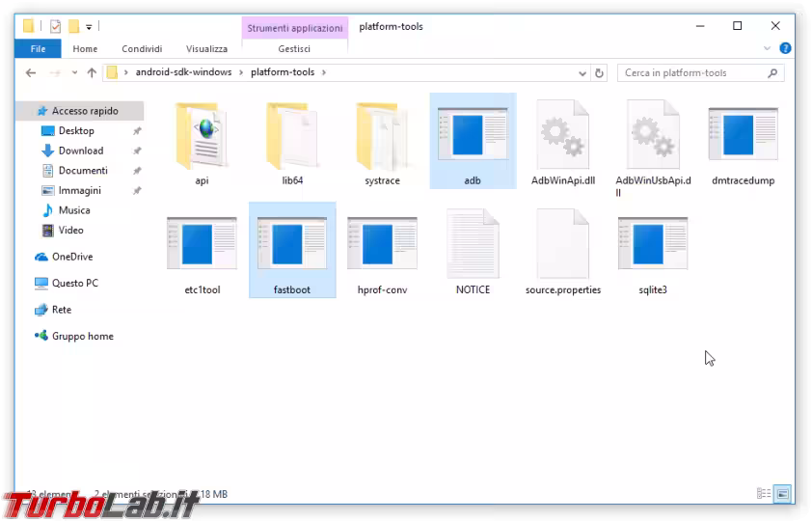
Task: Open the Gestisci ribbon tab
Action: coord(294,48)
